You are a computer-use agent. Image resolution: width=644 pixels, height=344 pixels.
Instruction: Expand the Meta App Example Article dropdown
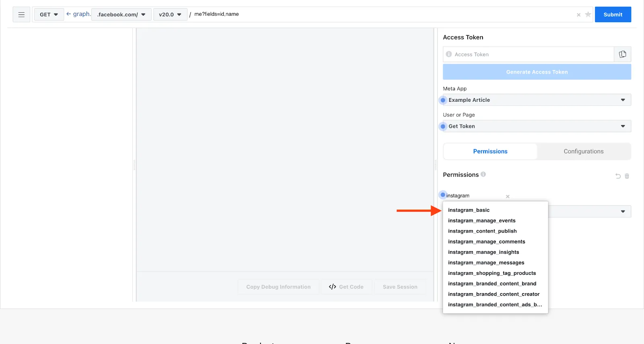(x=537, y=100)
